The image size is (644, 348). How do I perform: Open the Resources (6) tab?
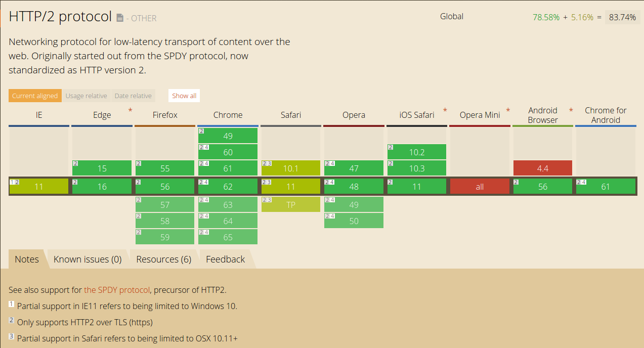click(164, 259)
